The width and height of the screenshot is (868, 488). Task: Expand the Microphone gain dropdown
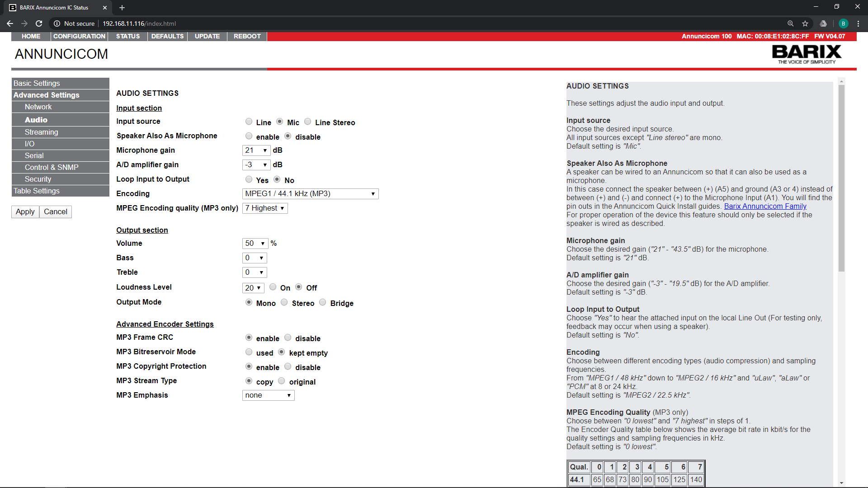tap(256, 150)
